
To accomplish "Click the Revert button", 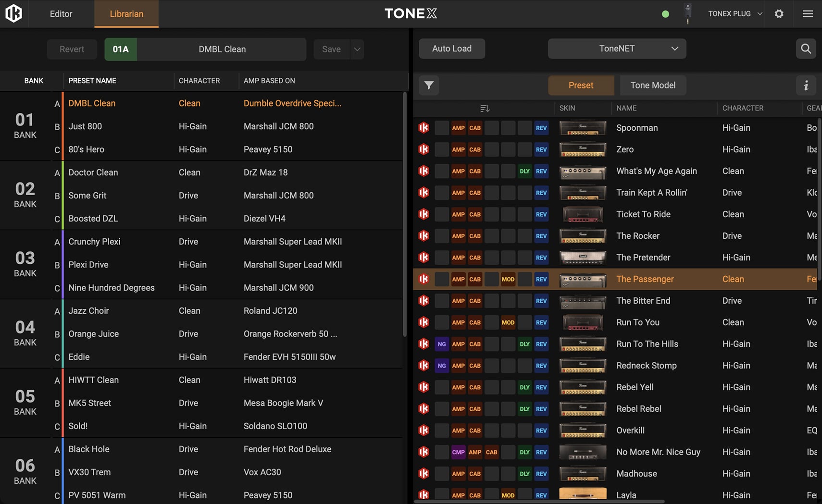I will point(72,49).
